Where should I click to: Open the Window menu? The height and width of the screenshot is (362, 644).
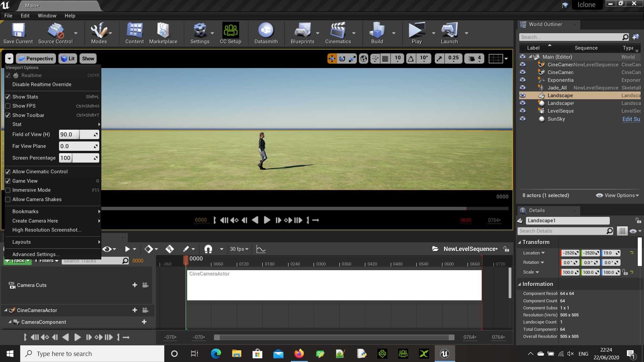click(x=47, y=16)
